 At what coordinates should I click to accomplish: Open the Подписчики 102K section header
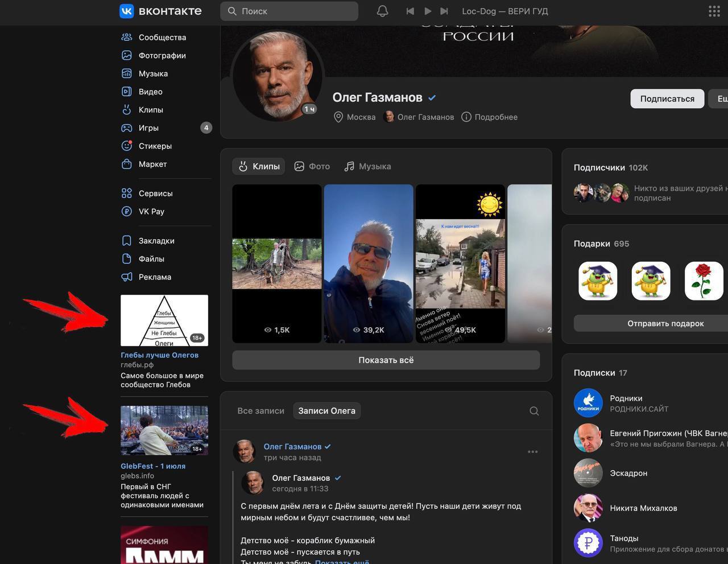pos(611,168)
